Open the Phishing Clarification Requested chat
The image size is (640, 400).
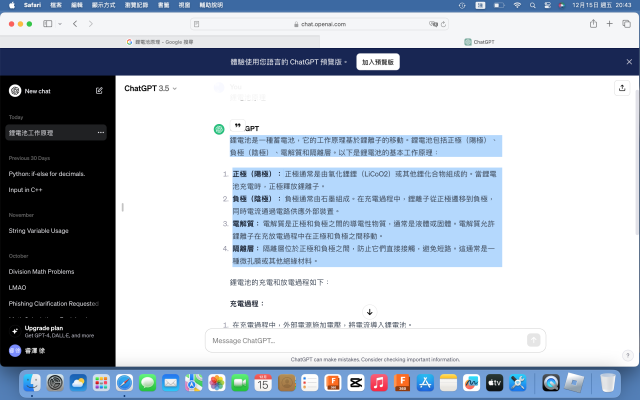click(56, 304)
